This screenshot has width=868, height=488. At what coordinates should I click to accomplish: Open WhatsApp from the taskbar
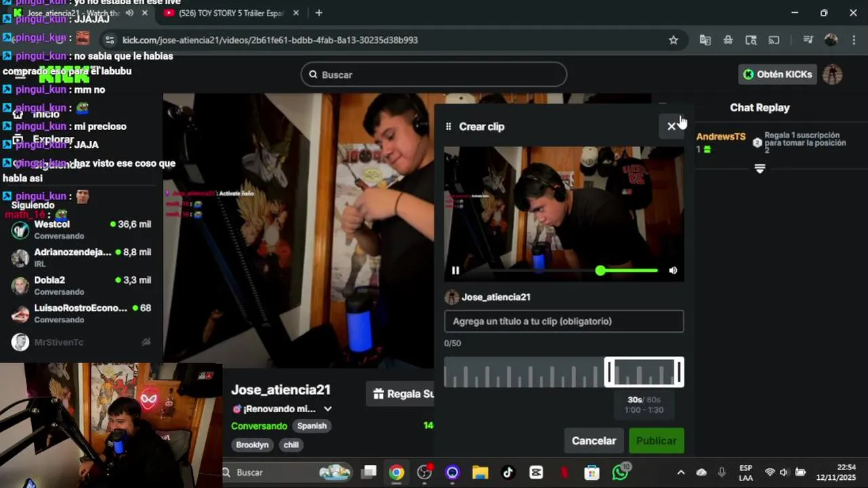pyautogui.click(x=620, y=472)
